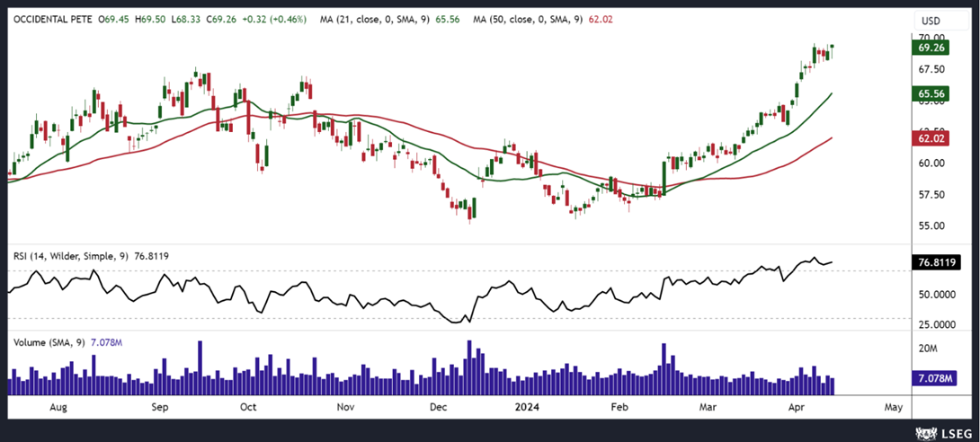Click the Oct label on time axis
This screenshot has height=442, width=980.
coord(248,407)
